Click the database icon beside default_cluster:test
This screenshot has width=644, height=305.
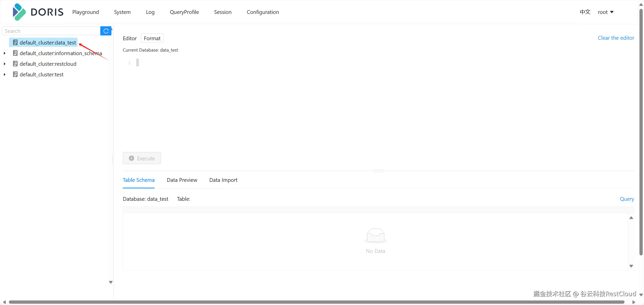15,74
